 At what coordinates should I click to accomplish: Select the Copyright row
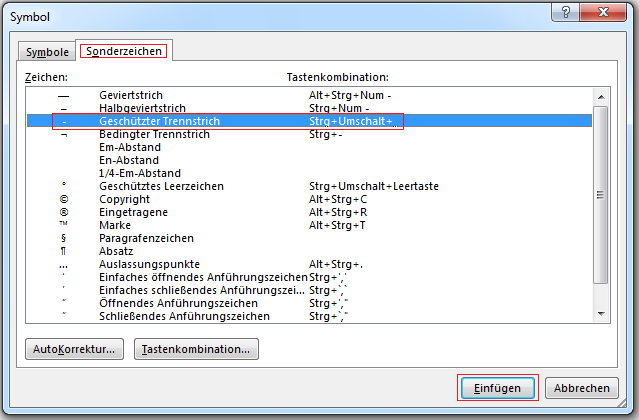coord(309,199)
